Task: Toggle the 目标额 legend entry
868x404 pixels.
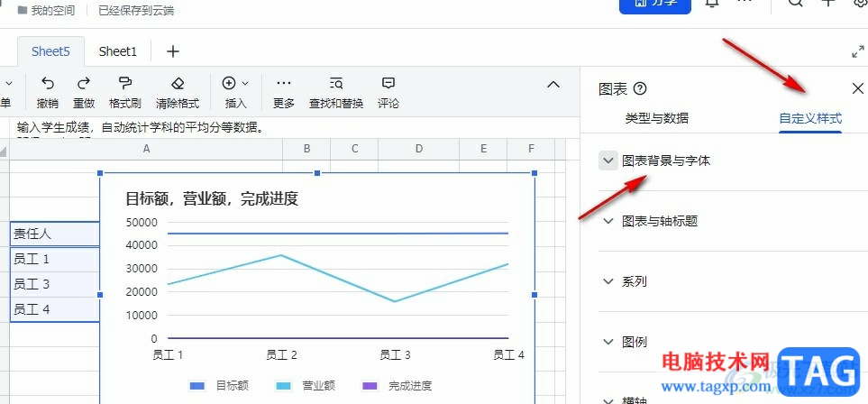Action: point(219,386)
